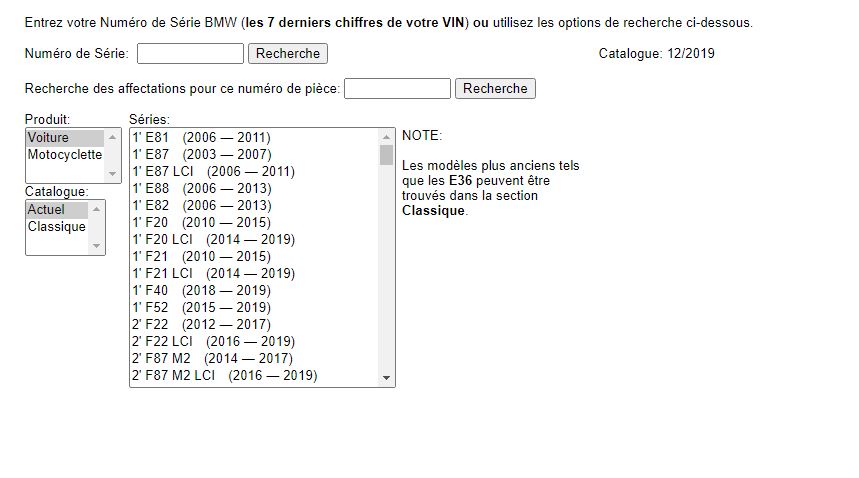Image resolution: width=859 pixels, height=478 pixels.
Task: Select series 1' E81 (2006 — 2011)
Action: (201, 138)
